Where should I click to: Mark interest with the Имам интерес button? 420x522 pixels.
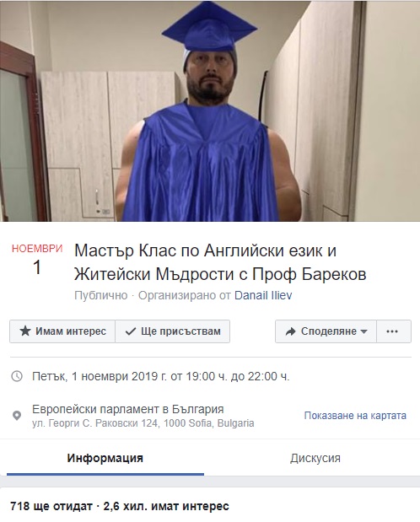pos(62,331)
